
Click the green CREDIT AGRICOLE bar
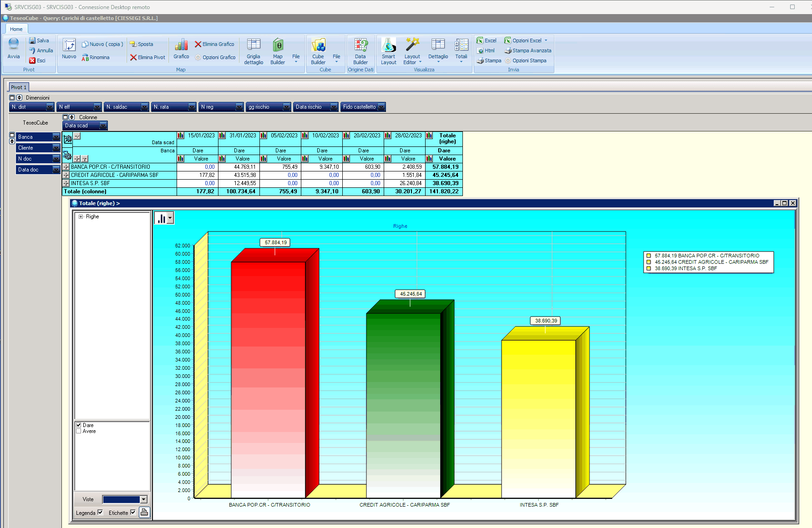(403, 405)
